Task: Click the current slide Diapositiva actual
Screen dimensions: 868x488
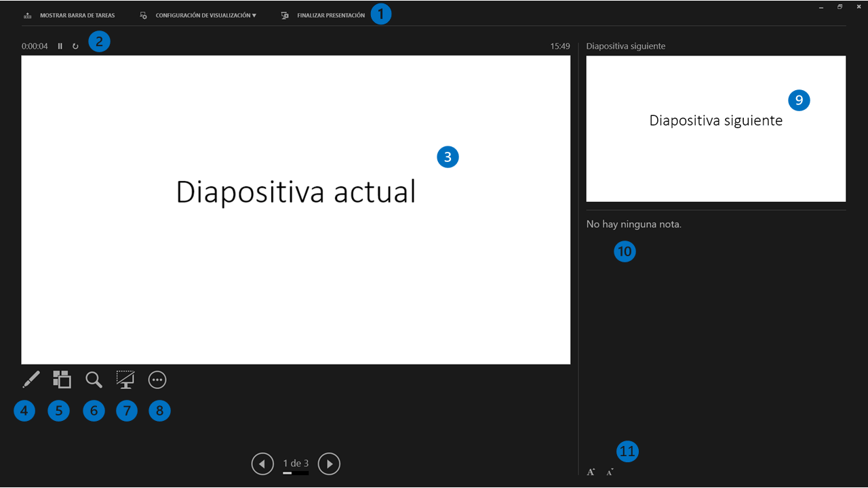Action: point(296,210)
